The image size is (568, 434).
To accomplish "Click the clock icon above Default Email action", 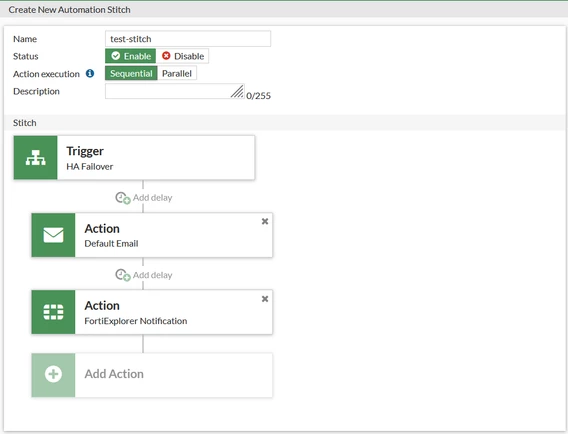I will 122,198.
